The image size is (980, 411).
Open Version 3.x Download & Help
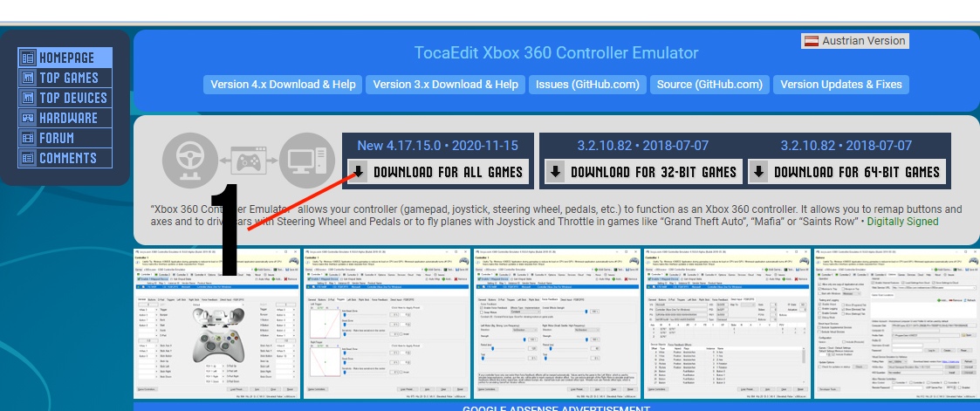(x=445, y=85)
